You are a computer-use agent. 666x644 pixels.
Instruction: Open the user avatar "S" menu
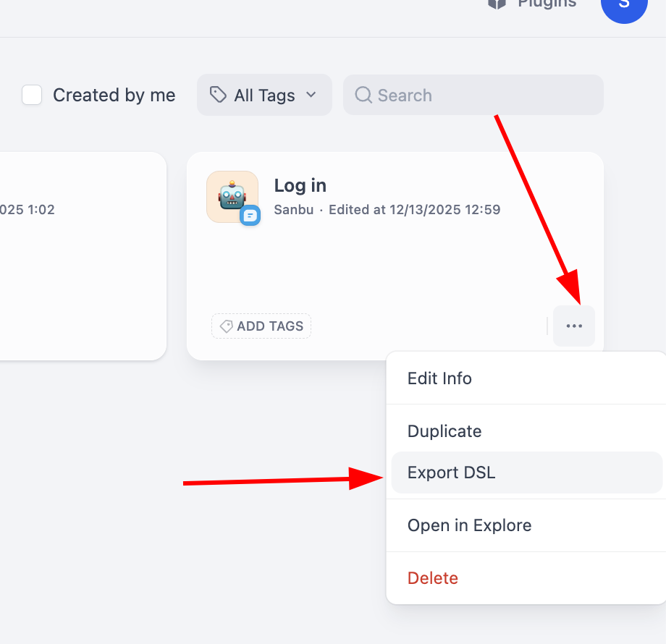[x=623, y=6]
